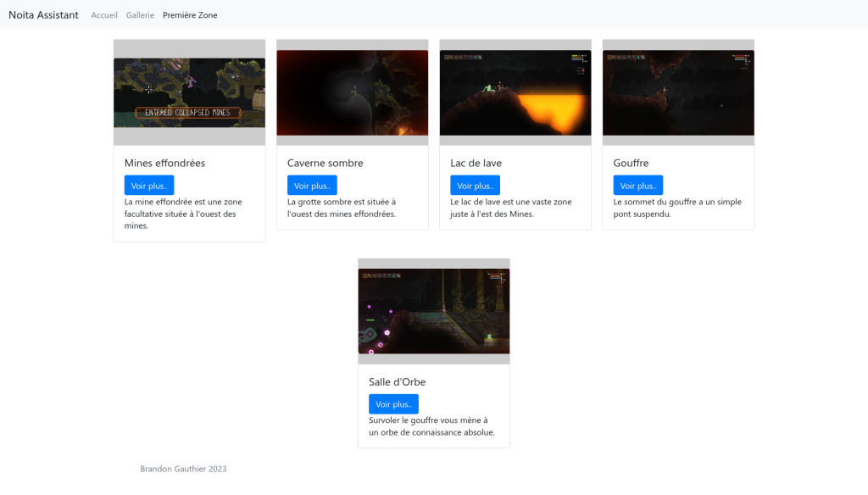Image resolution: width=868 pixels, height=495 pixels.
Task: Open the Caverne sombre image
Action: click(x=352, y=92)
